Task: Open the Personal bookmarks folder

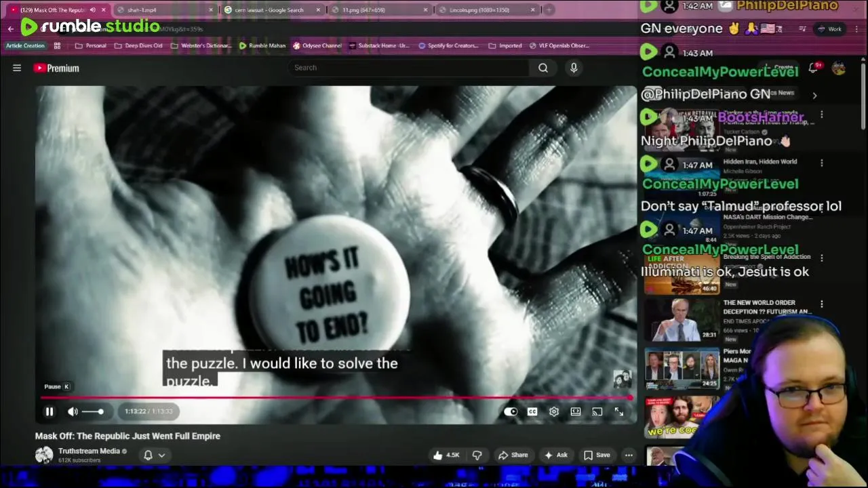Action: click(90, 46)
